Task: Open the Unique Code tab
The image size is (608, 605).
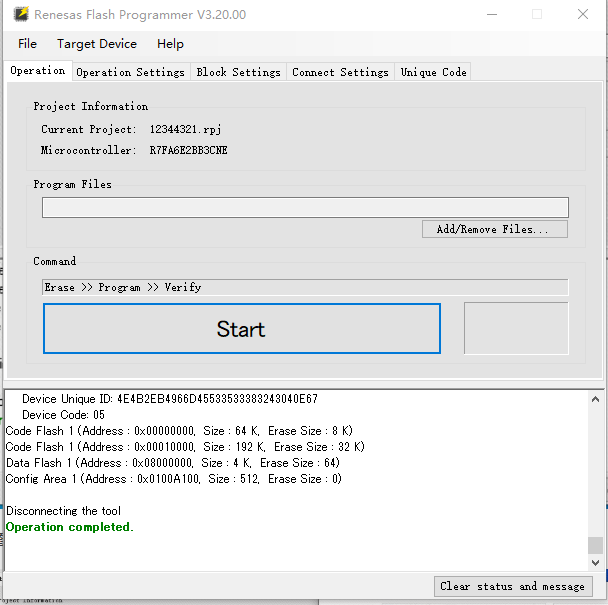Action: (433, 72)
